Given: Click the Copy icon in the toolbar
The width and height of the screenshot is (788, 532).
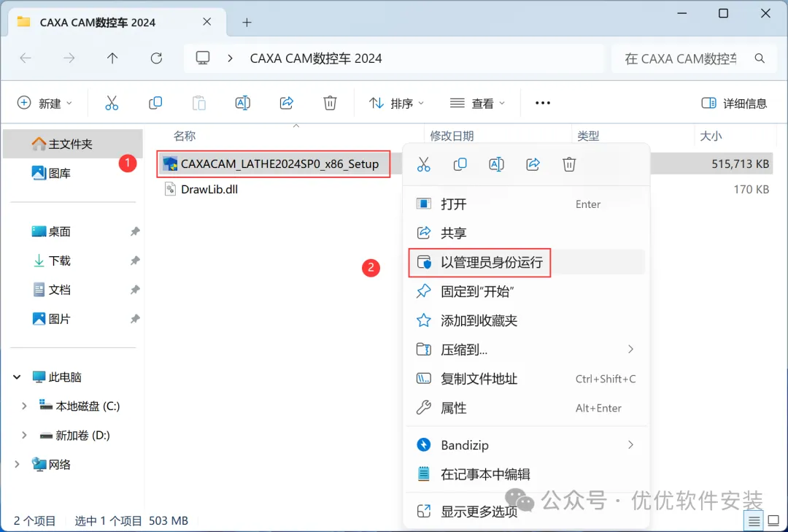Looking at the screenshot, I should pyautogui.click(x=155, y=103).
